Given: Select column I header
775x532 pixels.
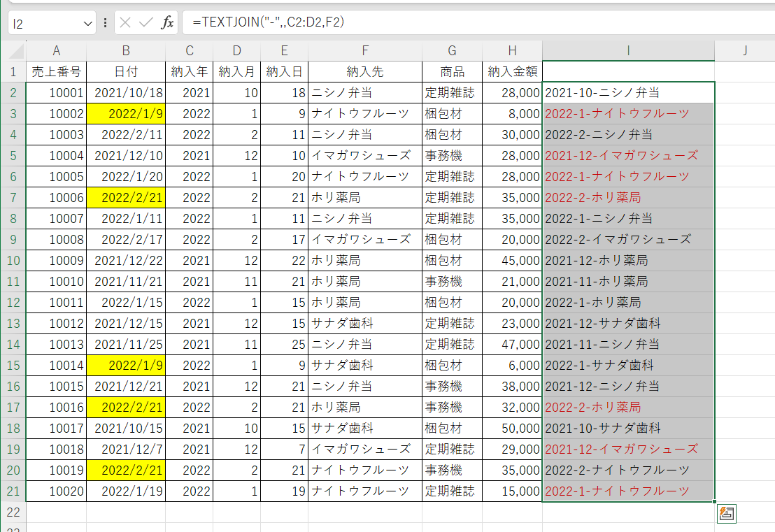Looking at the screenshot, I should (628, 51).
